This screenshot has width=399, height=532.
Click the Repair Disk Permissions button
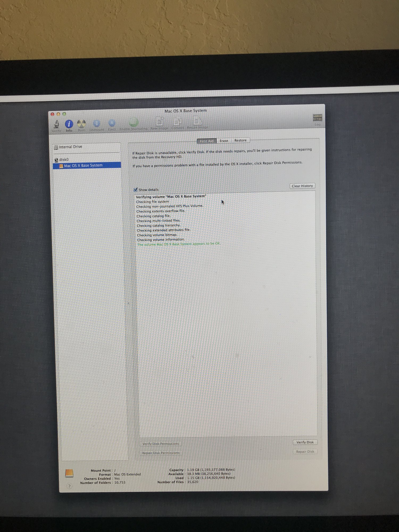tap(161, 453)
